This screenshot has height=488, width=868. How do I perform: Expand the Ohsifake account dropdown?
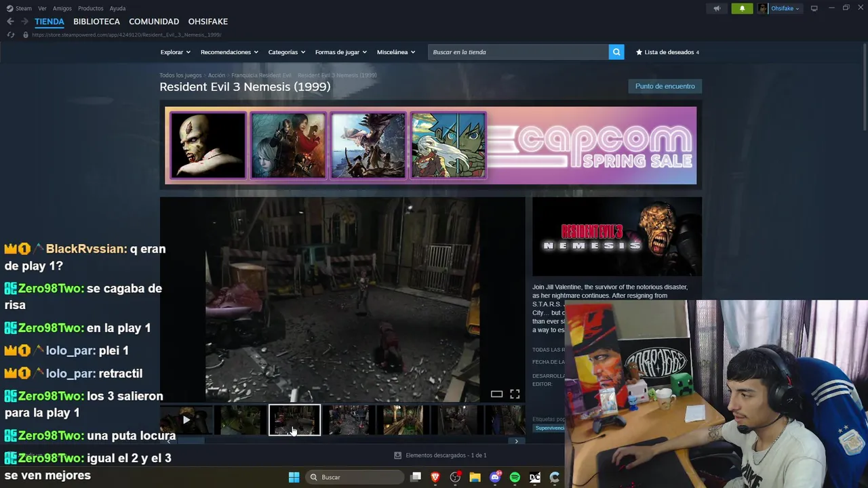pos(785,8)
